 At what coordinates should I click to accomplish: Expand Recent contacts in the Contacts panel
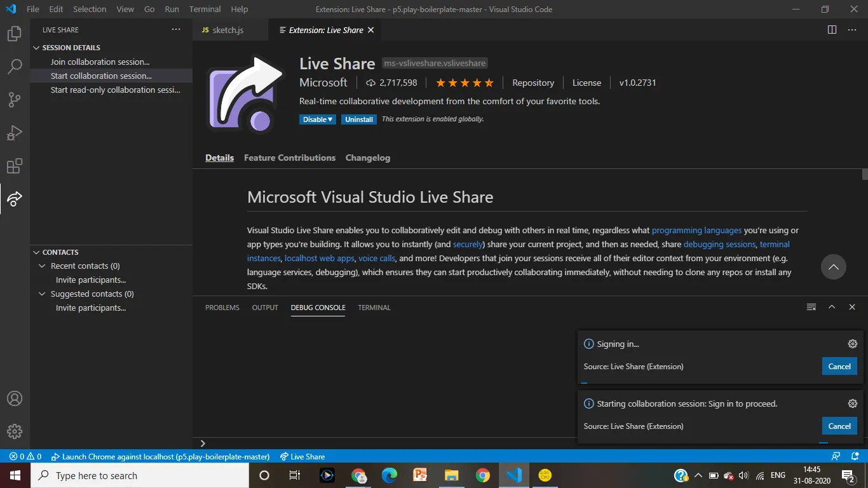coord(41,266)
